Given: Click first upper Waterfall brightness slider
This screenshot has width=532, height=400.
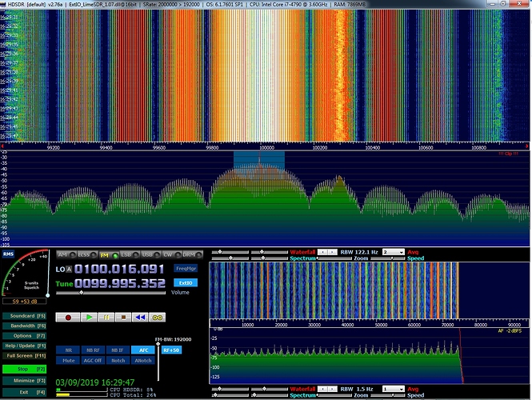Looking at the screenshot, I should click(x=230, y=252).
